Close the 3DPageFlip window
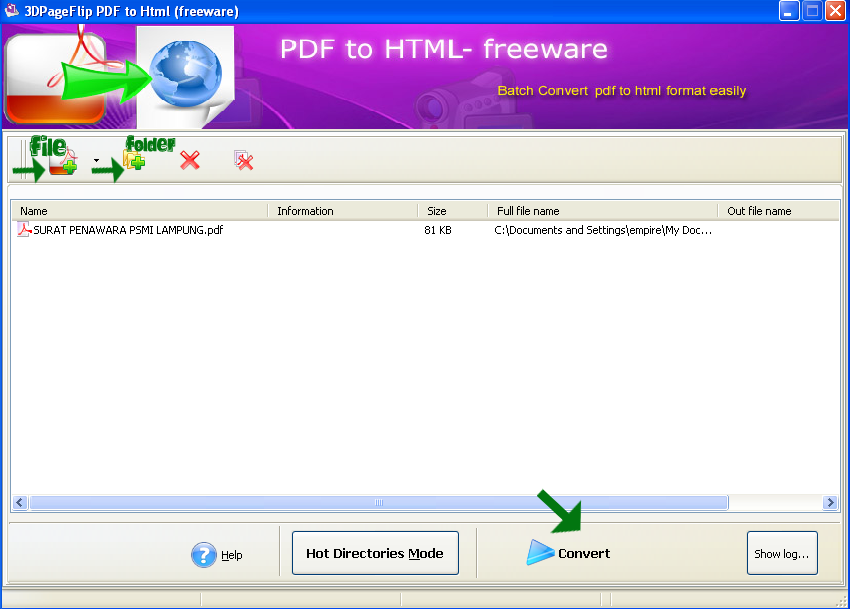Viewport: 850px width, 609px height. point(835,11)
